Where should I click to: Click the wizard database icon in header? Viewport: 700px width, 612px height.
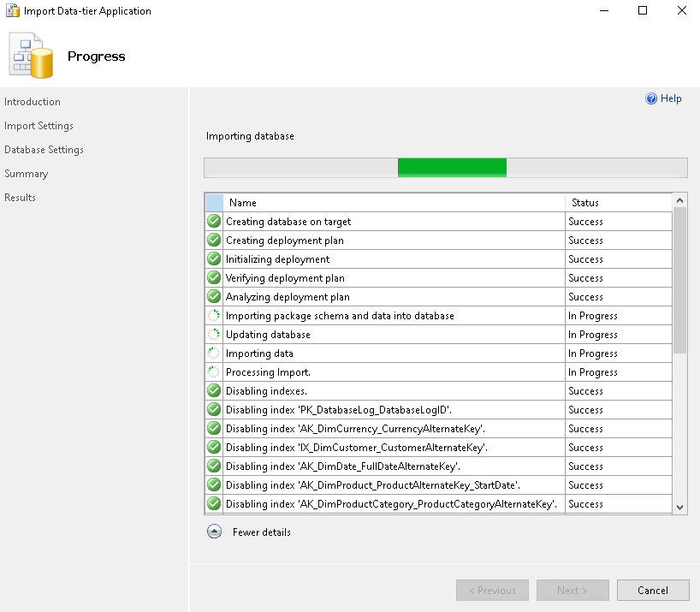[31, 56]
